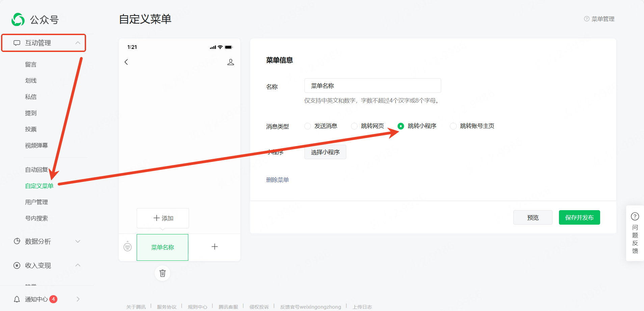Select the 跳转账号主页 radio option

point(453,126)
